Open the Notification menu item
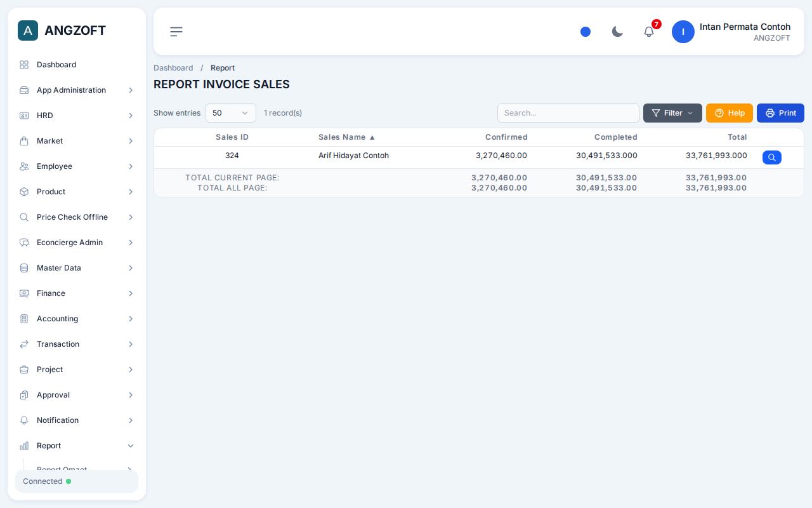This screenshot has width=812, height=508. 77,420
